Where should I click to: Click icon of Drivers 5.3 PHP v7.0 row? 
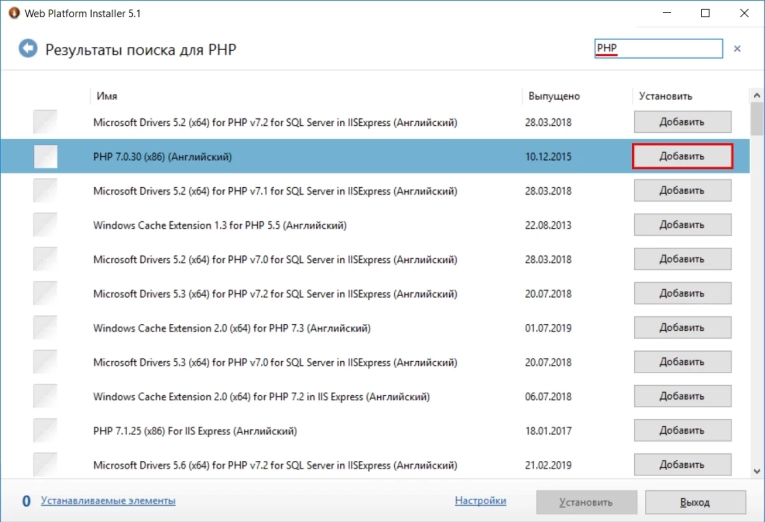pos(45,362)
